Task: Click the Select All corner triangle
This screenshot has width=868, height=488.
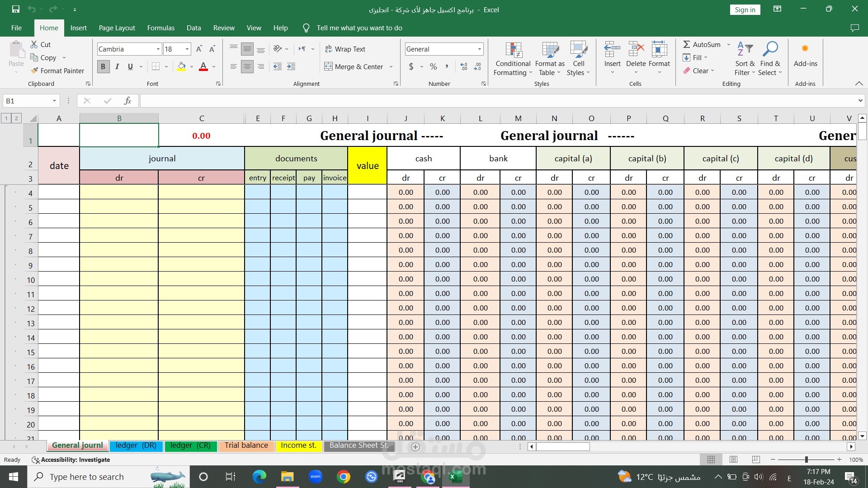Action: 33,118
